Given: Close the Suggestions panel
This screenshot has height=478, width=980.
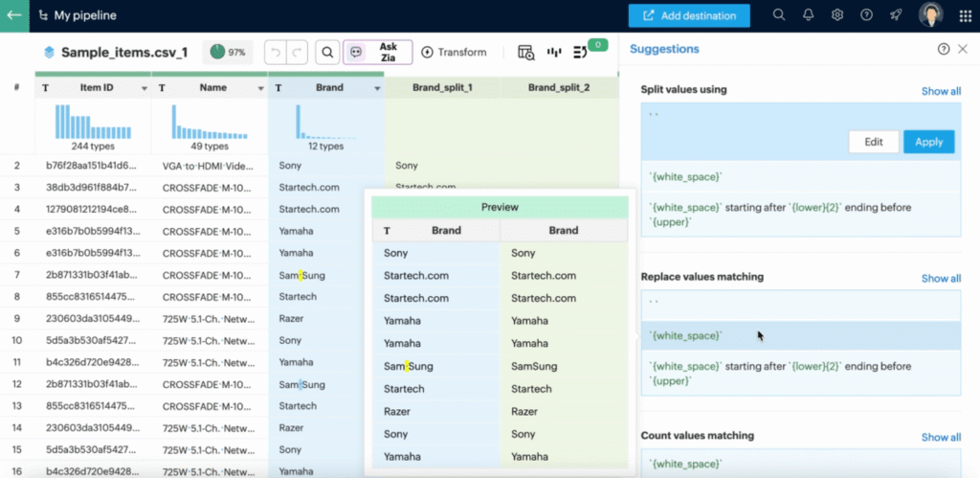Looking at the screenshot, I should pos(963,50).
